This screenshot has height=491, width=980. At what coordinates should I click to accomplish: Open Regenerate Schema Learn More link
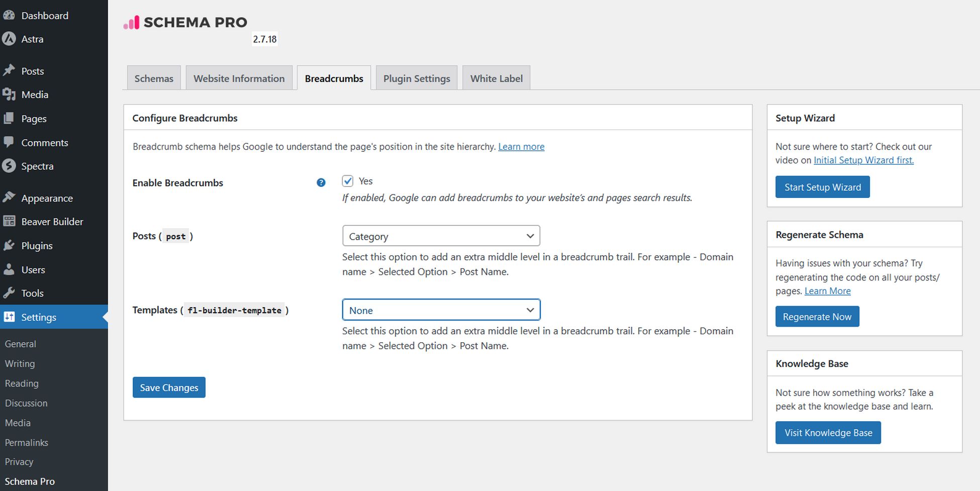[x=828, y=290]
